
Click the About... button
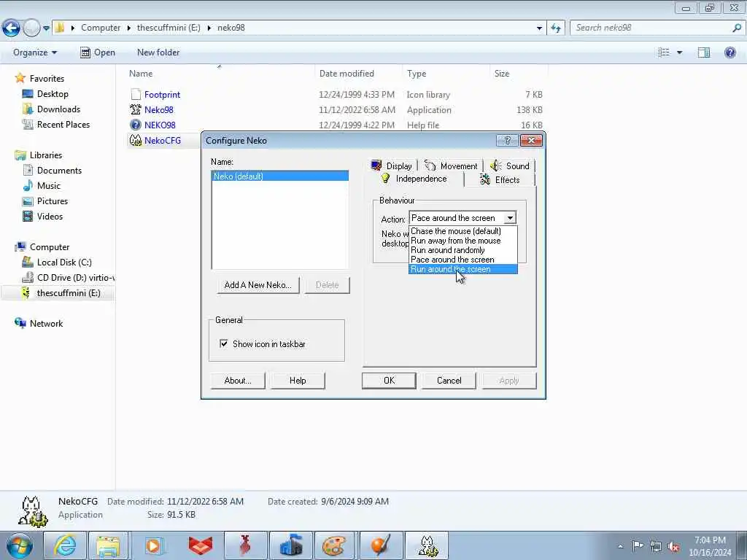coord(238,381)
